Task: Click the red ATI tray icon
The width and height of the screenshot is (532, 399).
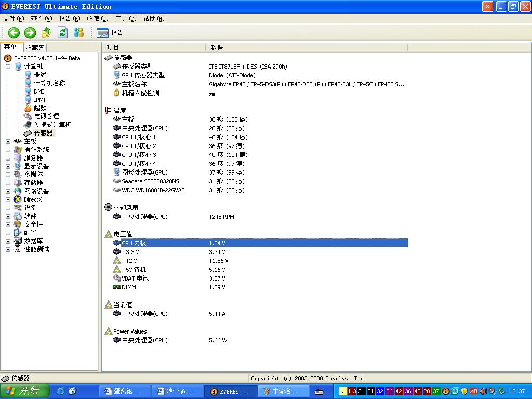Action: [x=474, y=391]
